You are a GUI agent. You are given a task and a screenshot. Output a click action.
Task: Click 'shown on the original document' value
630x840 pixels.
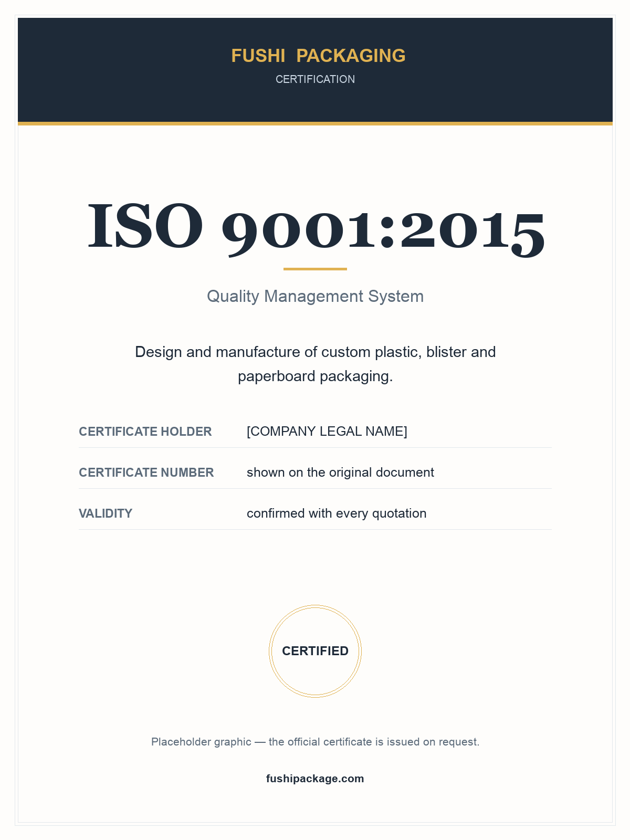pos(340,472)
